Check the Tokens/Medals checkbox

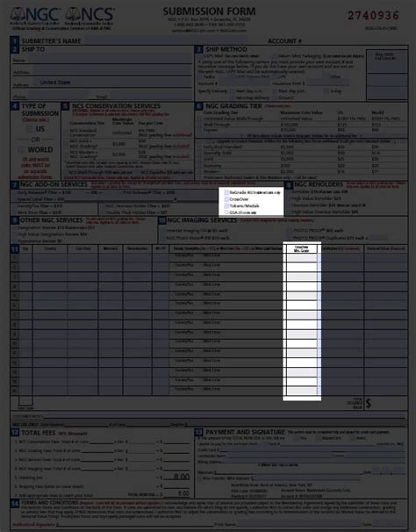tap(226, 205)
